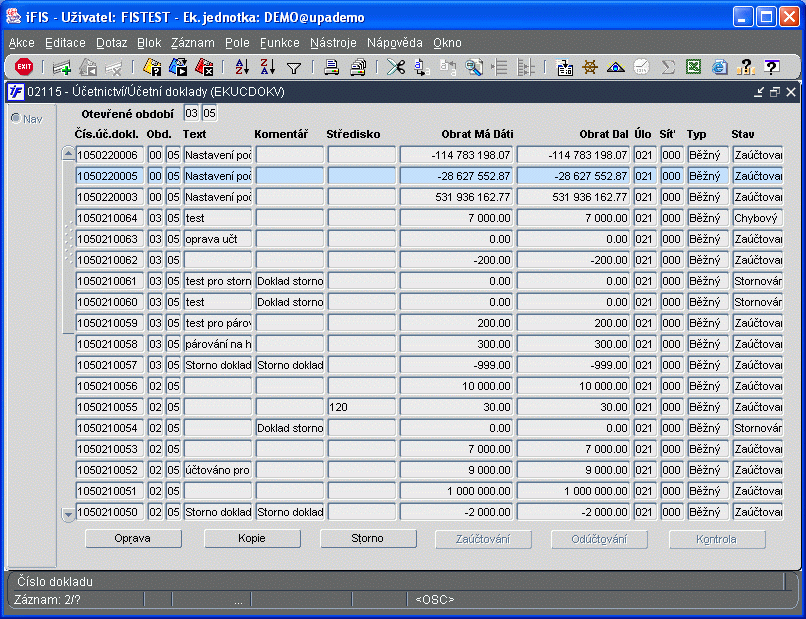
Task: Click the sigma sum icon
Action: [668, 67]
